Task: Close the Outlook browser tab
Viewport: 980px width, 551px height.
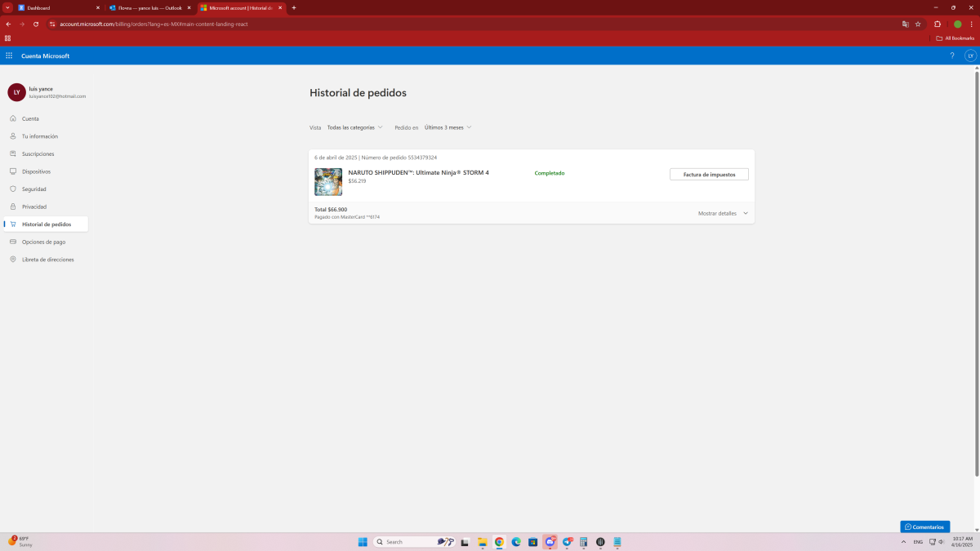Action: 189,7
